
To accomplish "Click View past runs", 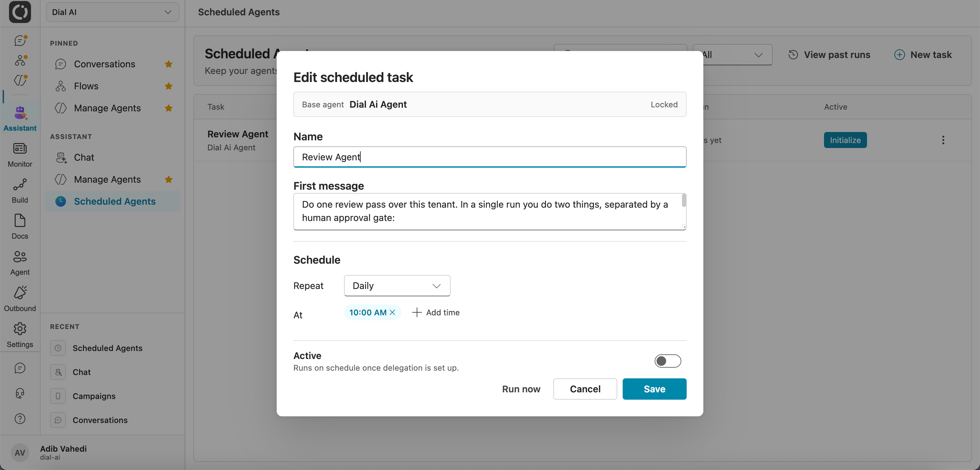I will (829, 55).
